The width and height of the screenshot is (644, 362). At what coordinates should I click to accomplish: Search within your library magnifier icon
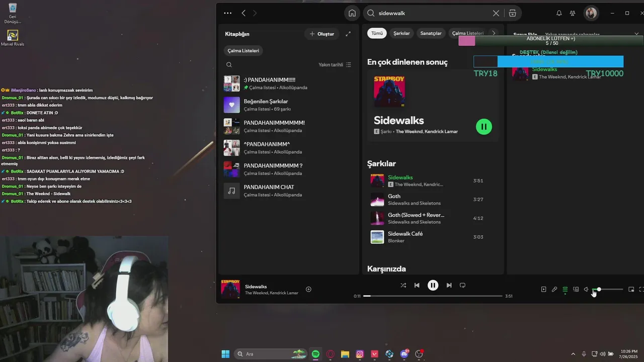[229, 64]
